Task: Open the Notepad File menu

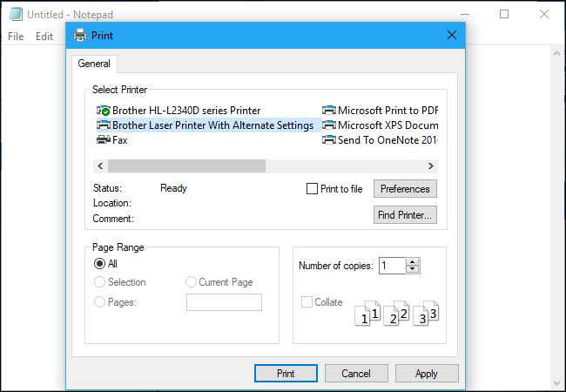Action: coord(16,37)
